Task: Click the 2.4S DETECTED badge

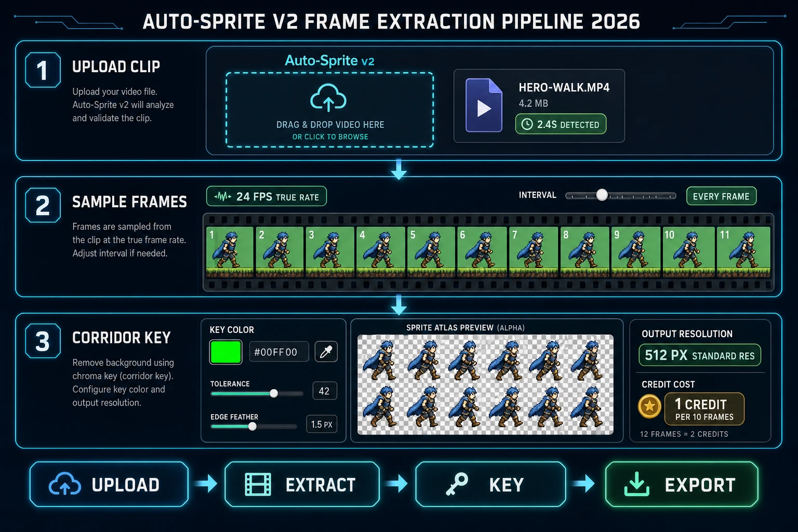Action: point(561,124)
